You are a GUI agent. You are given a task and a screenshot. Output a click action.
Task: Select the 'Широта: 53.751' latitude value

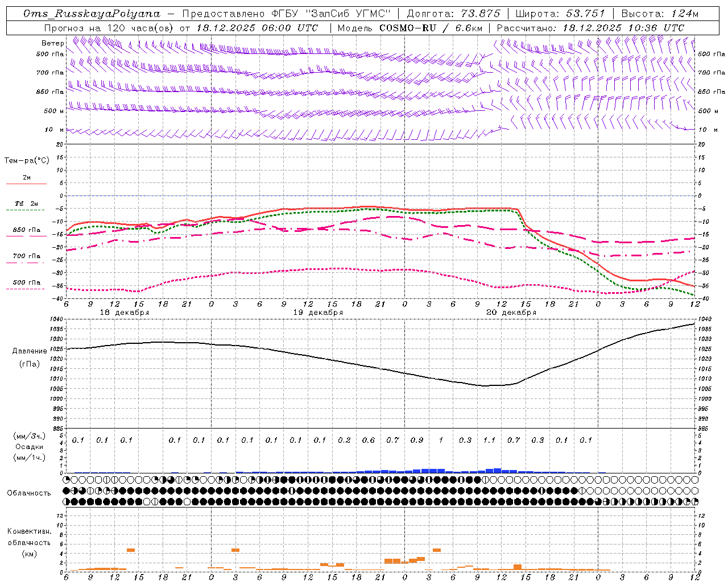(561, 14)
